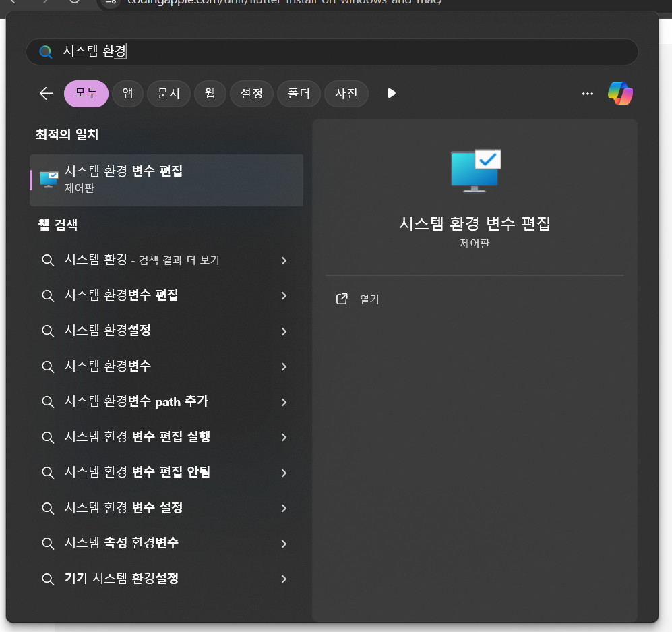Select the 설정 filter tab
This screenshot has height=632, width=672.
[251, 94]
